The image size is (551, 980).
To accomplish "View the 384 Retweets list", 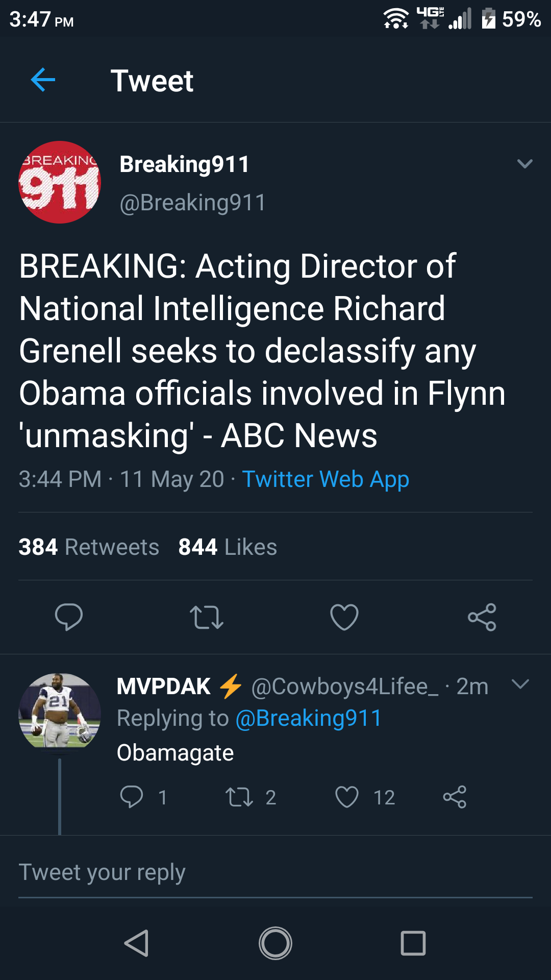I will coord(89,547).
